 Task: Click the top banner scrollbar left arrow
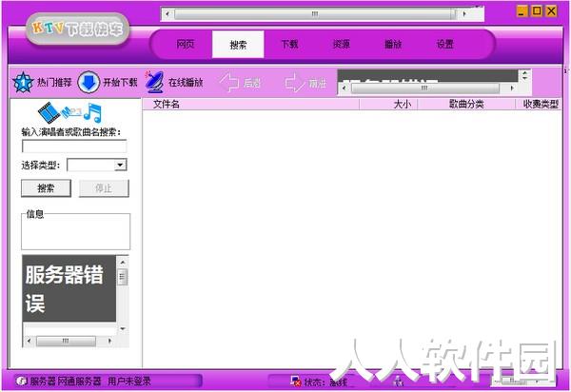(167, 14)
